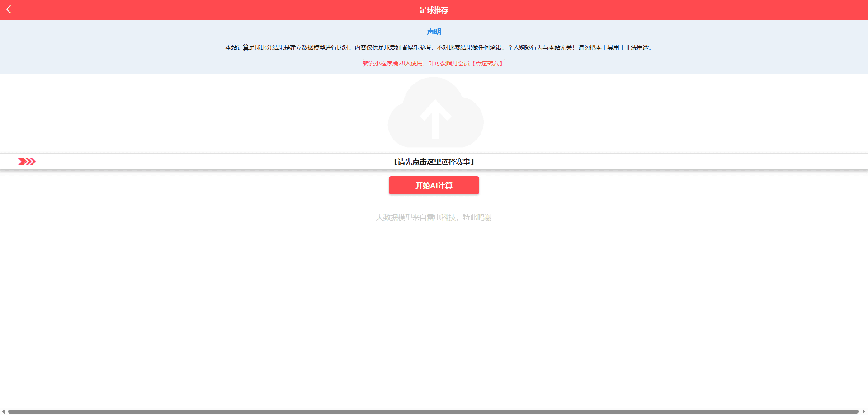Open match selector 【请先点击这里选择赛事】

[434, 162]
